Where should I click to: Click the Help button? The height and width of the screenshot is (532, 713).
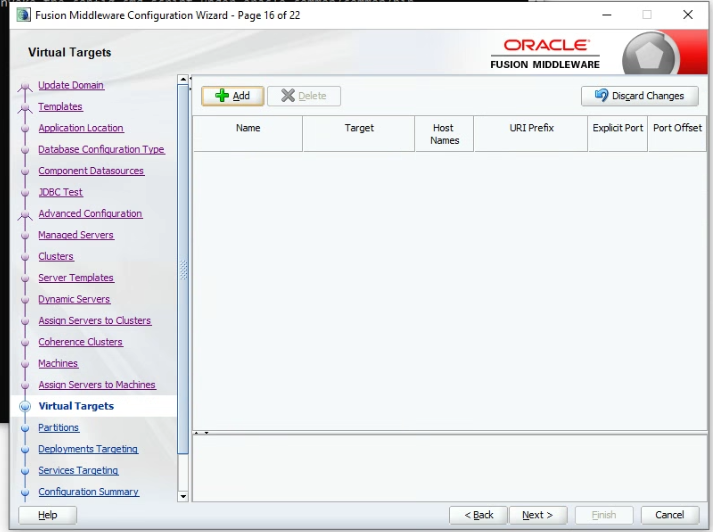click(x=48, y=515)
